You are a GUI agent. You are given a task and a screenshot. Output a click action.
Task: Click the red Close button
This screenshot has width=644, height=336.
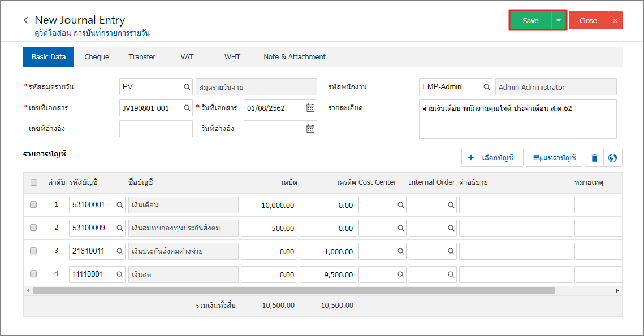click(588, 20)
